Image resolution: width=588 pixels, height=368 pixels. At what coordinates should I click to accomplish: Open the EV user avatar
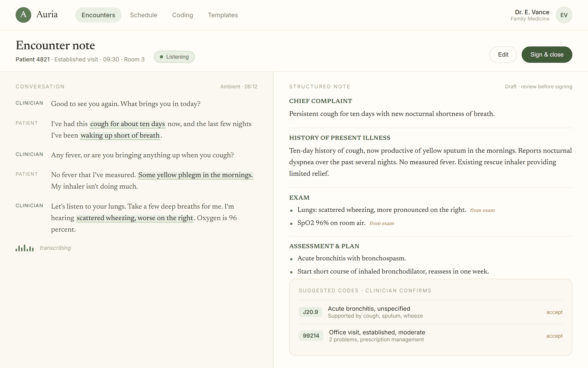tap(564, 15)
